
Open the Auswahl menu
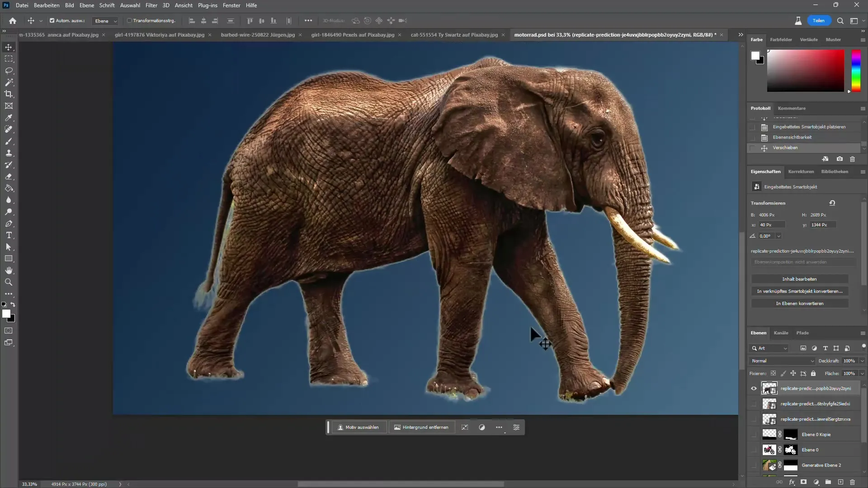point(130,5)
